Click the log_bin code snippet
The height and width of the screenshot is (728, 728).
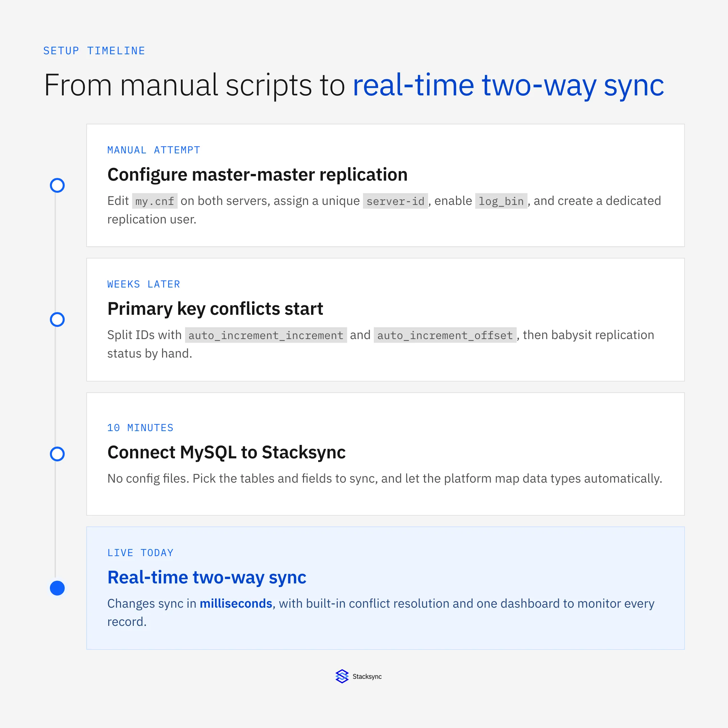(501, 201)
